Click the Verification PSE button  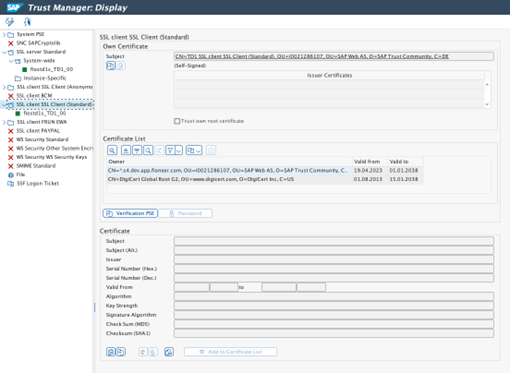coord(130,213)
